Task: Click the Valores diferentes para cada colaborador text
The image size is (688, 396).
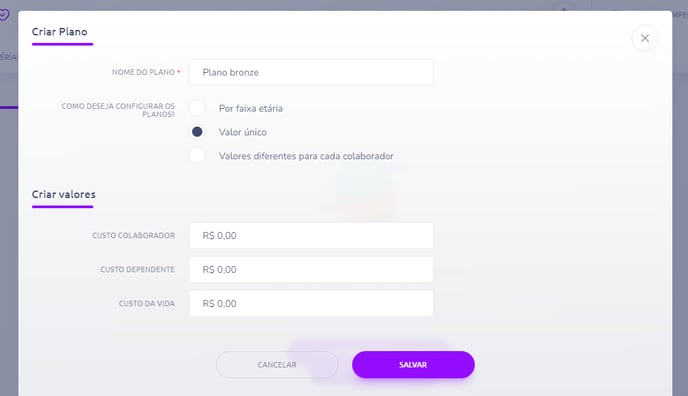Action: pos(306,156)
